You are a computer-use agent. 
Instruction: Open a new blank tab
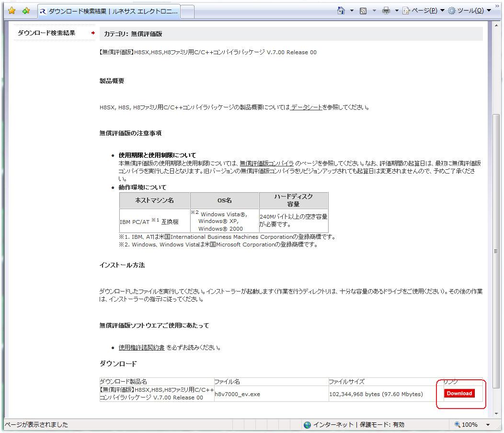click(187, 12)
